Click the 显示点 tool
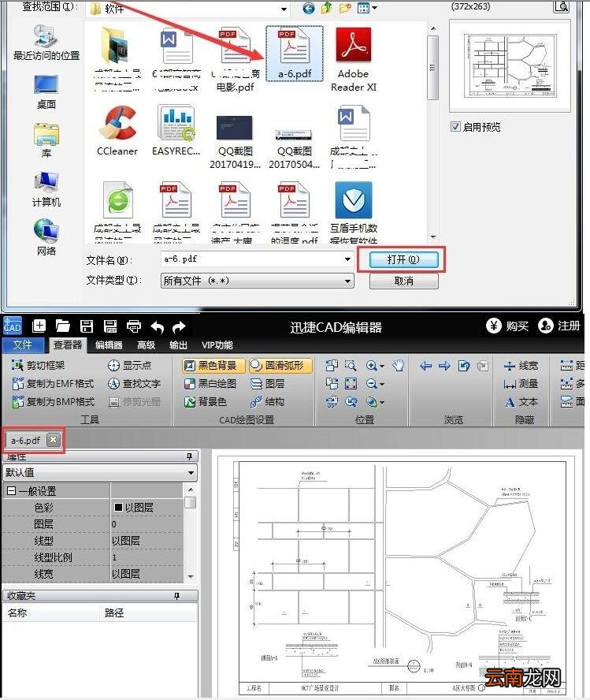590x700 pixels. [129, 366]
